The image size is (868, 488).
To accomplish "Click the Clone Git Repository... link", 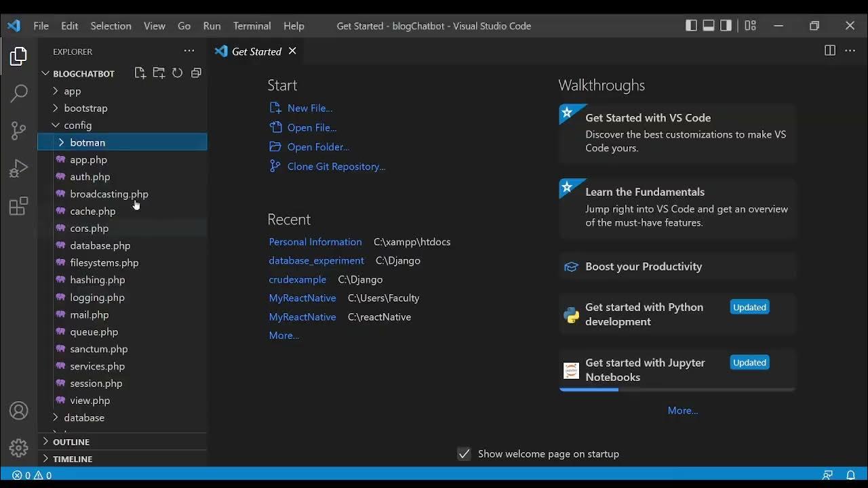I will pos(336,166).
